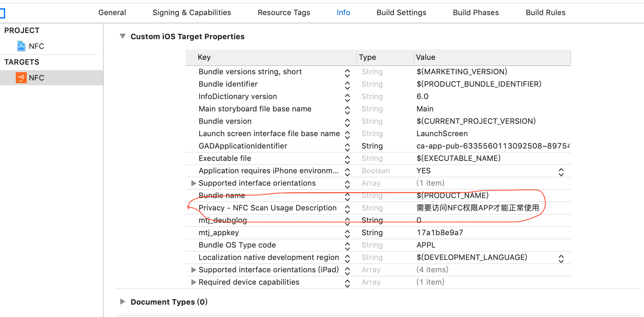The width and height of the screenshot is (644, 317).
Task: Click the (4 items) array value
Action: [x=432, y=270]
